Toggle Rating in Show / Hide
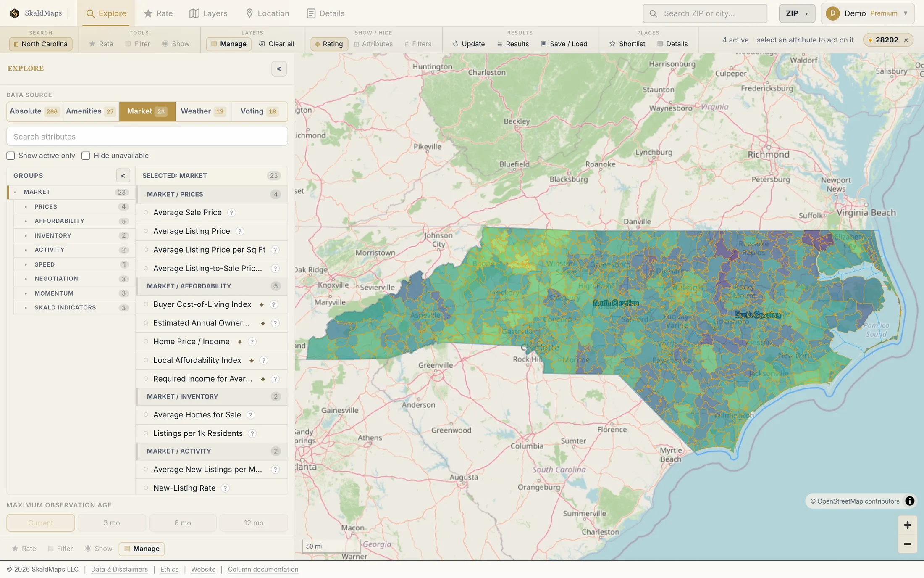This screenshot has height=578, width=924. pos(329,44)
